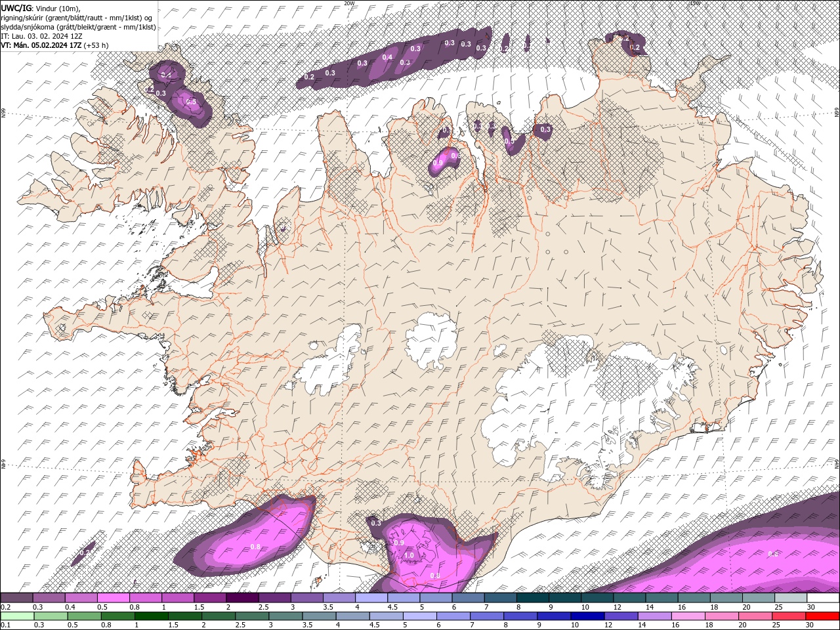
Task: Click the white 30 swatch in upper legend row
Action: 823,598
